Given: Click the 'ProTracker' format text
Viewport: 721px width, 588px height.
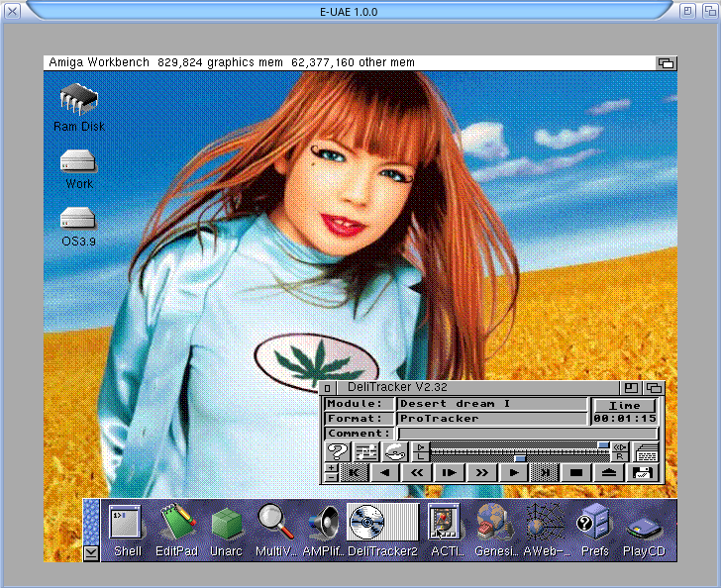Looking at the screenshot, I should coord(439,419).
